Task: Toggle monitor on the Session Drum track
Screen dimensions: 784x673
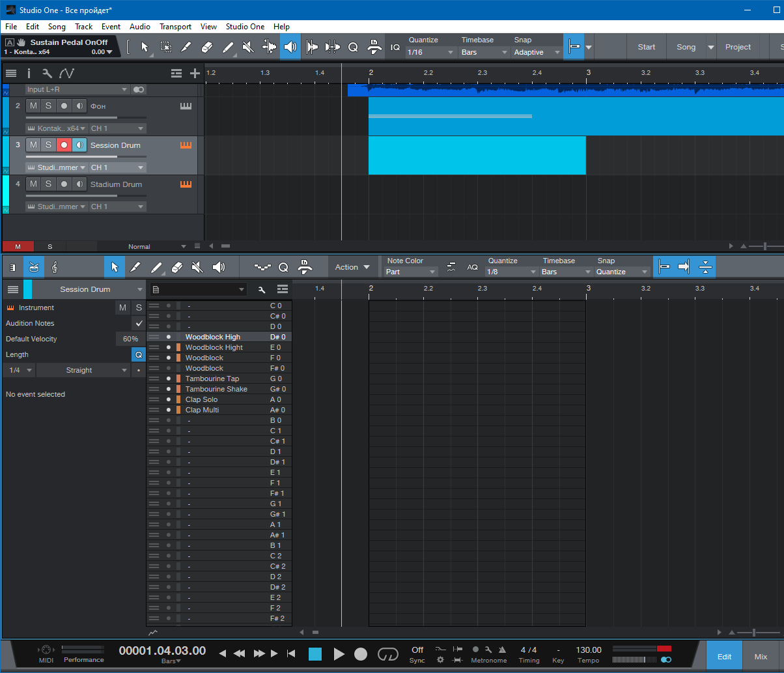Action: click(79, 145)
